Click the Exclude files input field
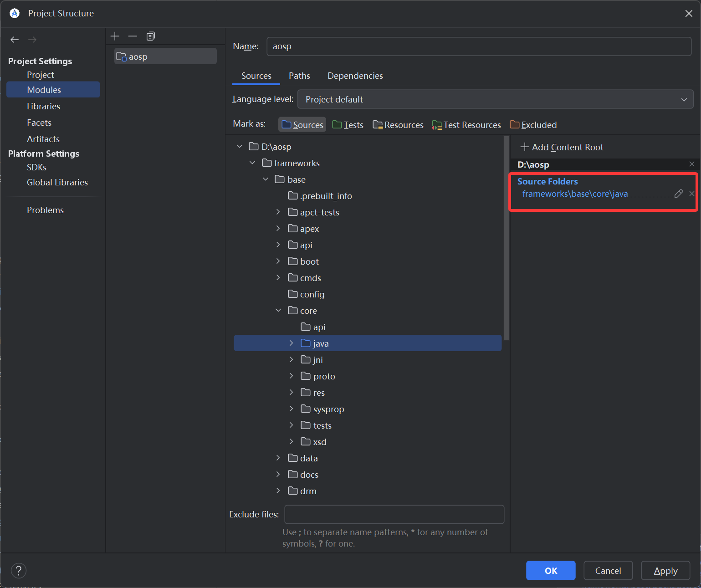The width and height of the screenshot is (701, 588). pos(394,515)
